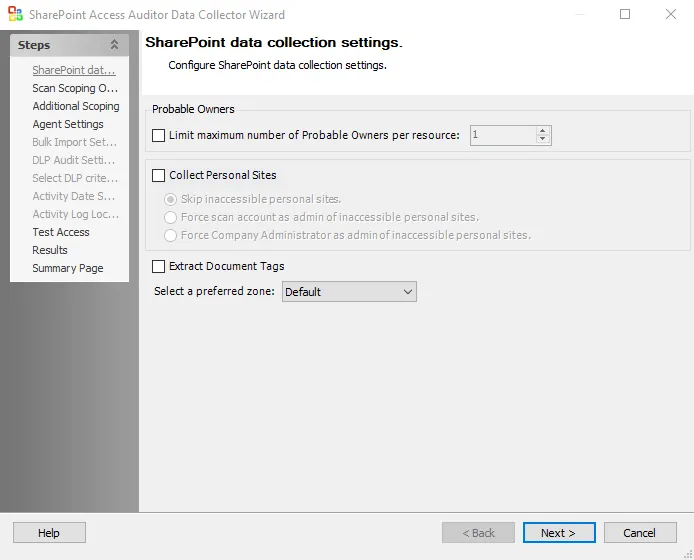Click the Steps panel header label
Image resolution: width=694 pixels, height=560 pixels.
click(x=34, y=45)
